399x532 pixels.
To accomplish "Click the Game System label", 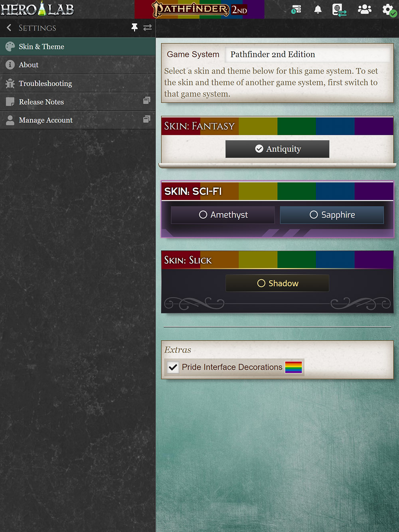I will (193, 54).
